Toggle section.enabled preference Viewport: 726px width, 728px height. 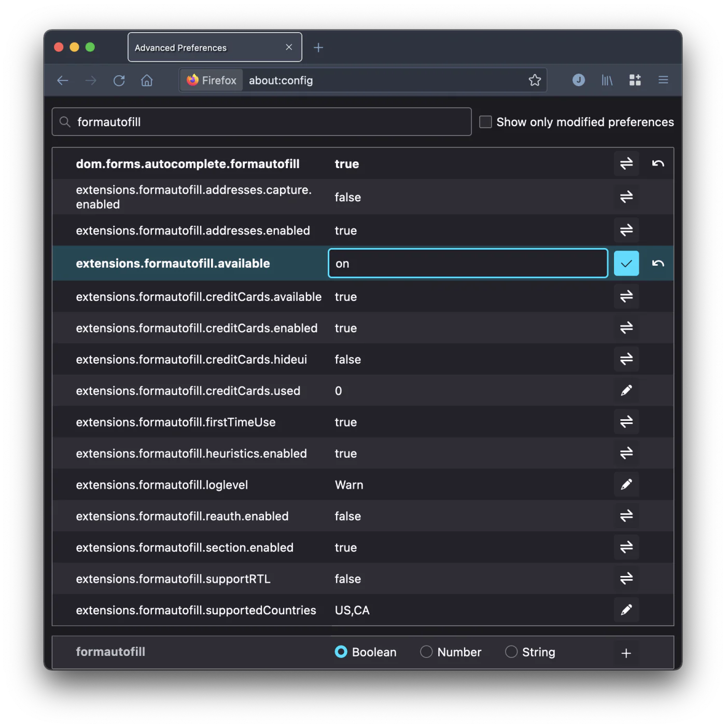(x=626, y=547)
